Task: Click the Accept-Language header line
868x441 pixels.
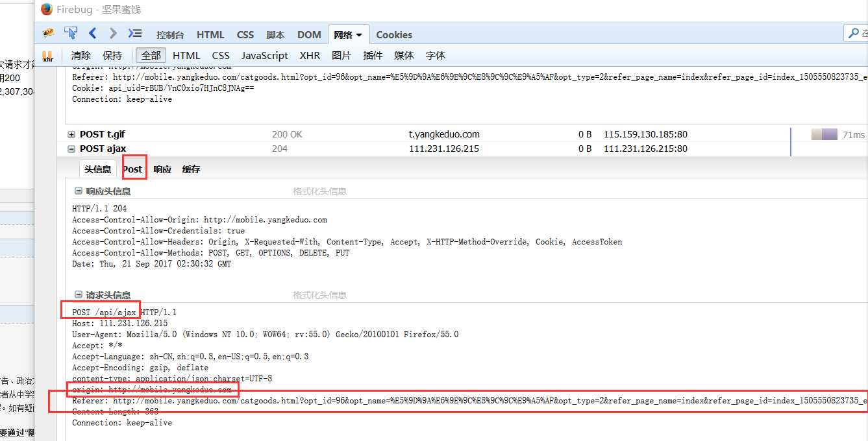Action: (x=190, y=357)
